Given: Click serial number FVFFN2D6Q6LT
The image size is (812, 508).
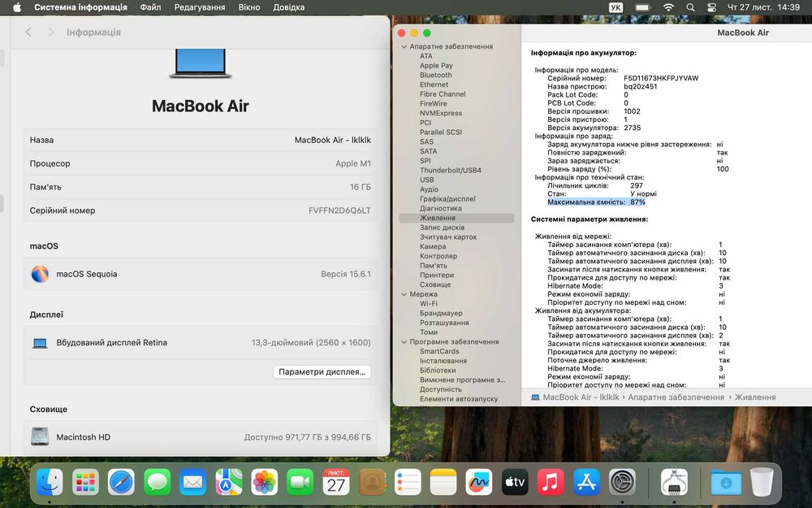Looking at the screenshot, I should click(x=339, y=211).
